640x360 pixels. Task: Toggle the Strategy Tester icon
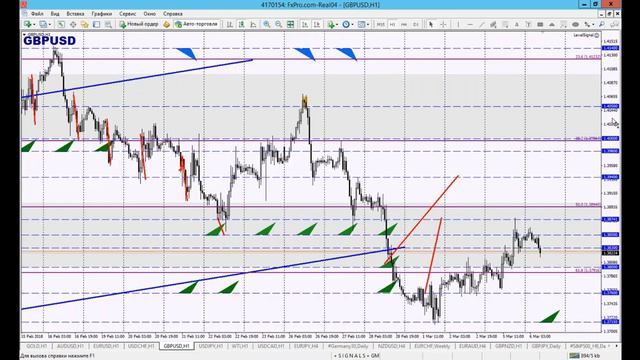(108, 24)
